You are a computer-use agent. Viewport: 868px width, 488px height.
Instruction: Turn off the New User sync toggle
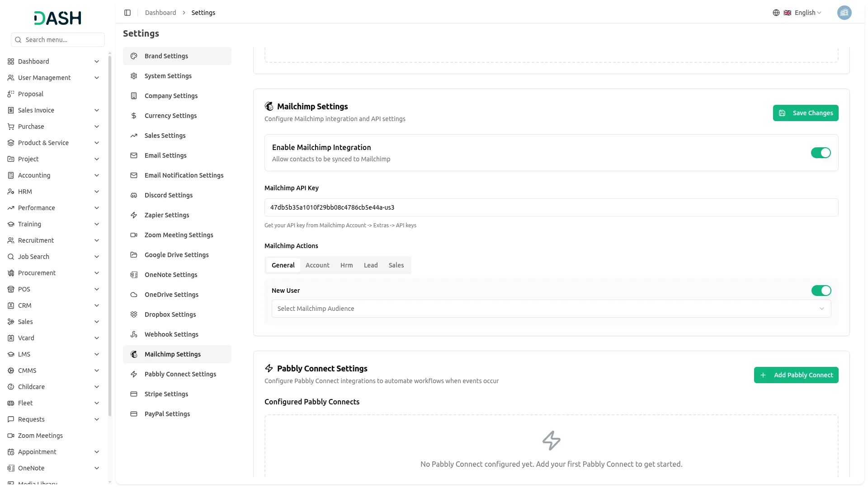[821, 291]
